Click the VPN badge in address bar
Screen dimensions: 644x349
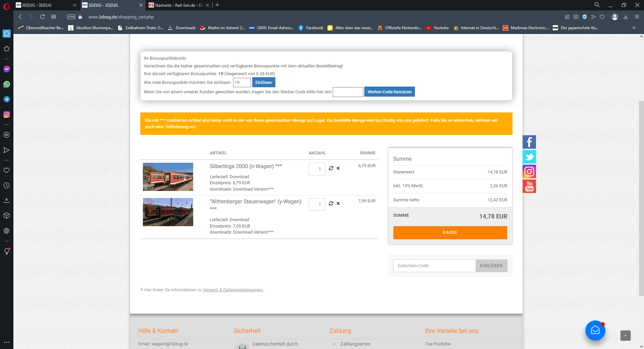(x=71, y=17)
